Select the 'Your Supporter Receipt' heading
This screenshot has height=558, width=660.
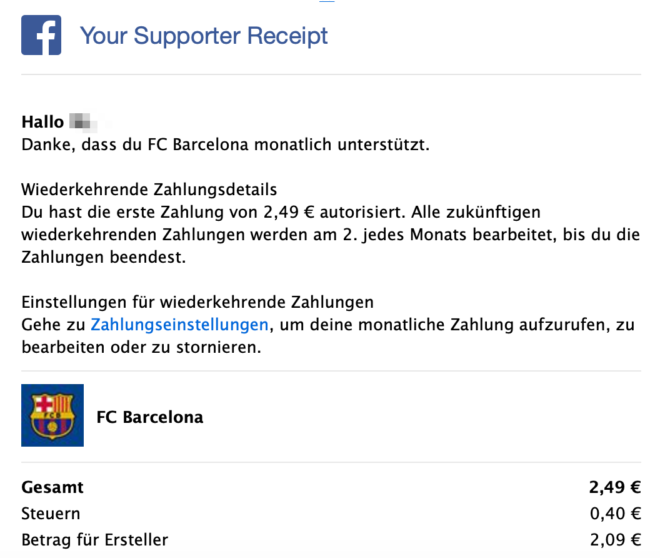tap(204, 35)
